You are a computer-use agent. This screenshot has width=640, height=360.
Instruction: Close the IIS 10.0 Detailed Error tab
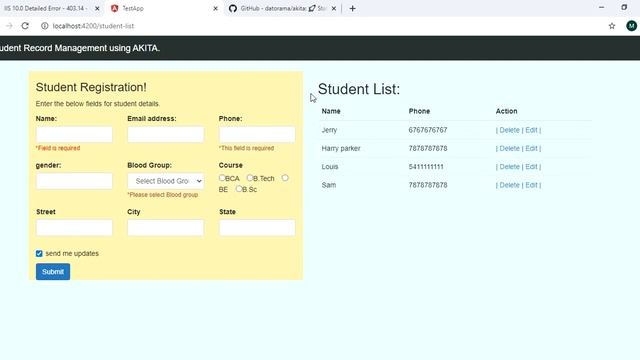(x=97, y=8)
